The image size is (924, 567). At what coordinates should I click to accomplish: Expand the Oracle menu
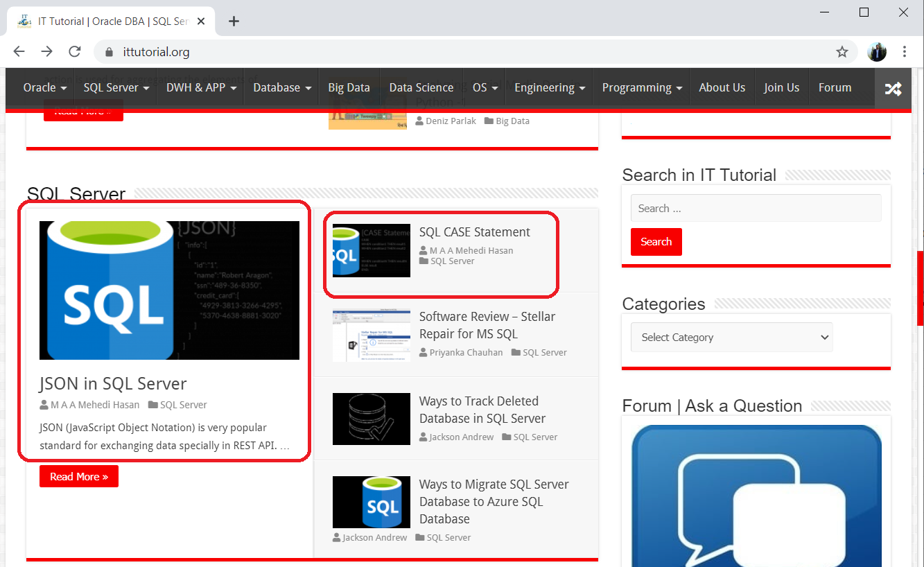coord(45,87)
